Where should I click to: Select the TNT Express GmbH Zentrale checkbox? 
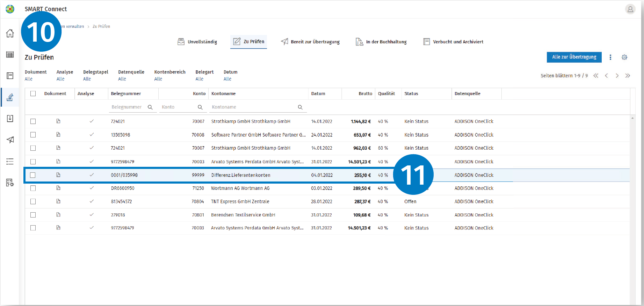pos(33,202)
